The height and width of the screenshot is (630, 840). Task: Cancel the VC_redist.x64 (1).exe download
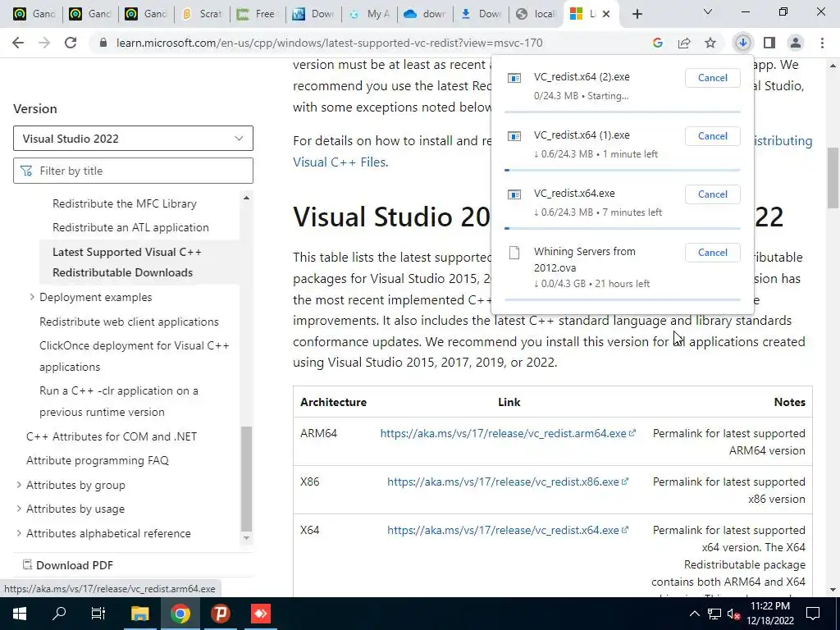713,136
